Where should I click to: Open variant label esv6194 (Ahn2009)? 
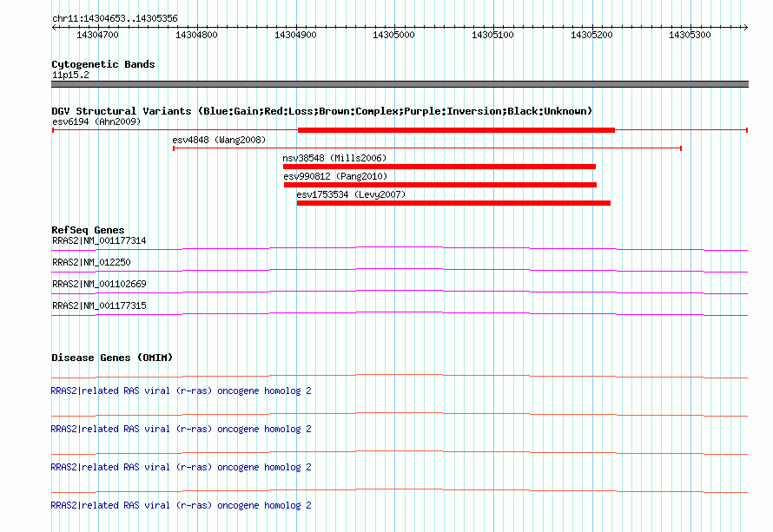(96, 122)
